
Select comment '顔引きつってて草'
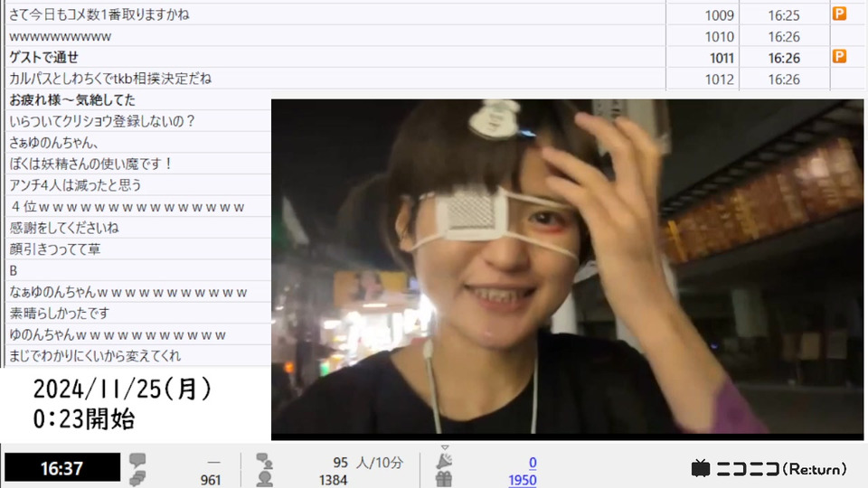point(55,249)
